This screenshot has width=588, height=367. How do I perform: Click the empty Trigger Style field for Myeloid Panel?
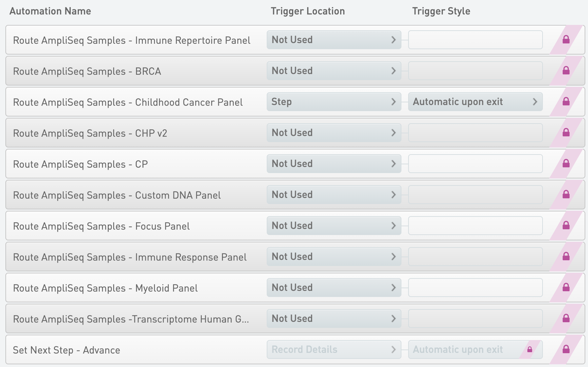pos(475,288)
